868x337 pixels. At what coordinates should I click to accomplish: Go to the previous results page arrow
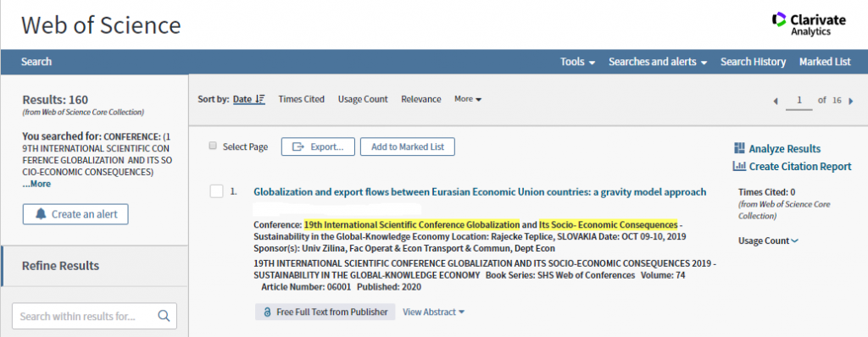pyautogui.click(x=776, y=101)
